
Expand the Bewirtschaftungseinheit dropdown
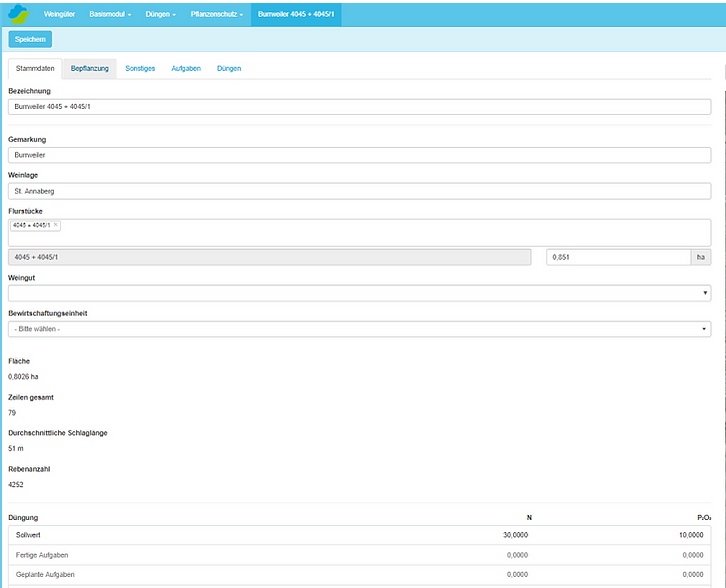pyautogui.click(x=359, y=329)
